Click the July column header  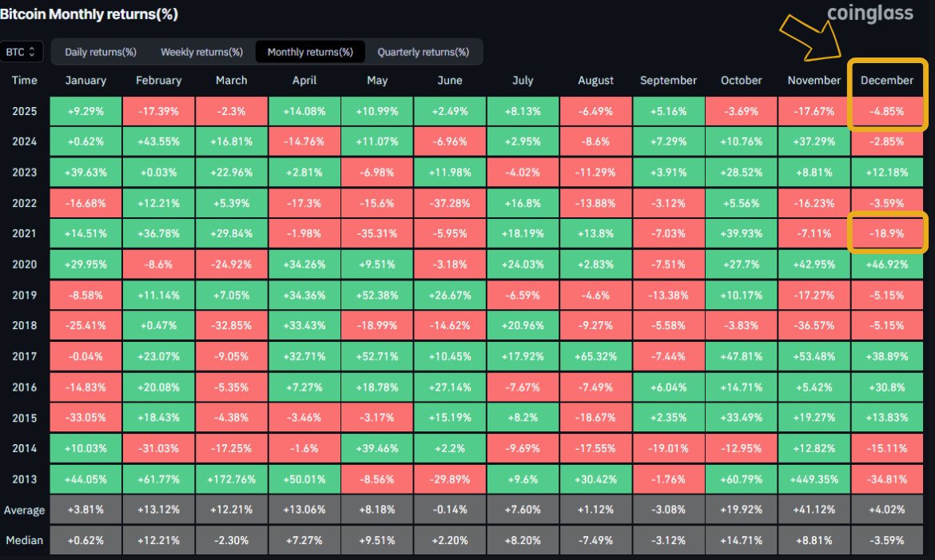(523, 80)
